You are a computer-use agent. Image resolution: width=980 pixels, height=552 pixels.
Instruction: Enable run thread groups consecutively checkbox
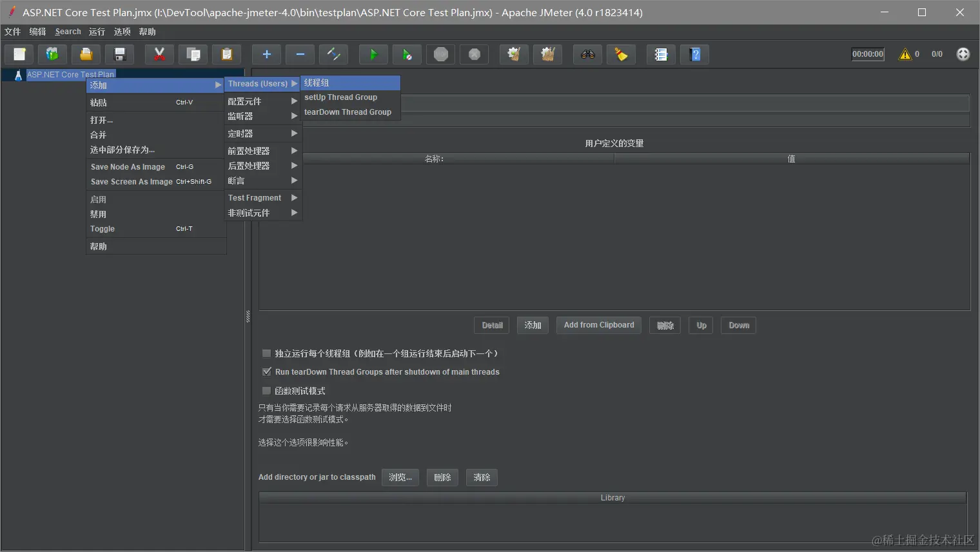coord(266,353)
